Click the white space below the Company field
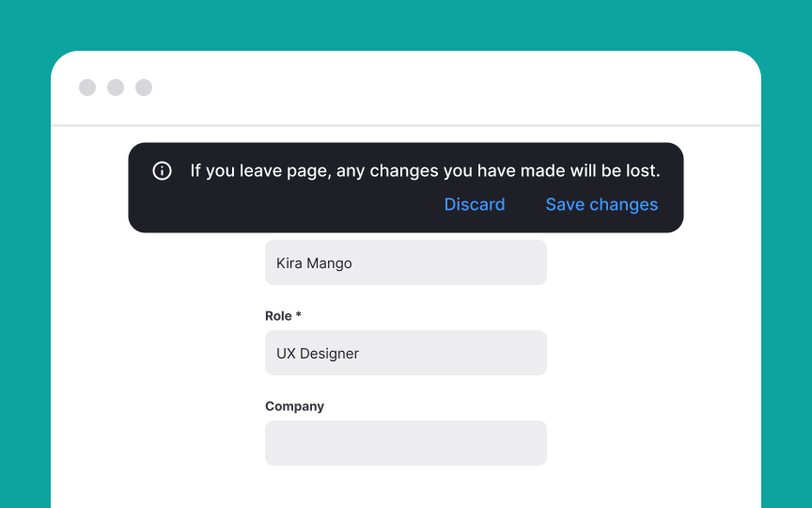The width and height of the screenshot is (812, 508). coord(406,487)
